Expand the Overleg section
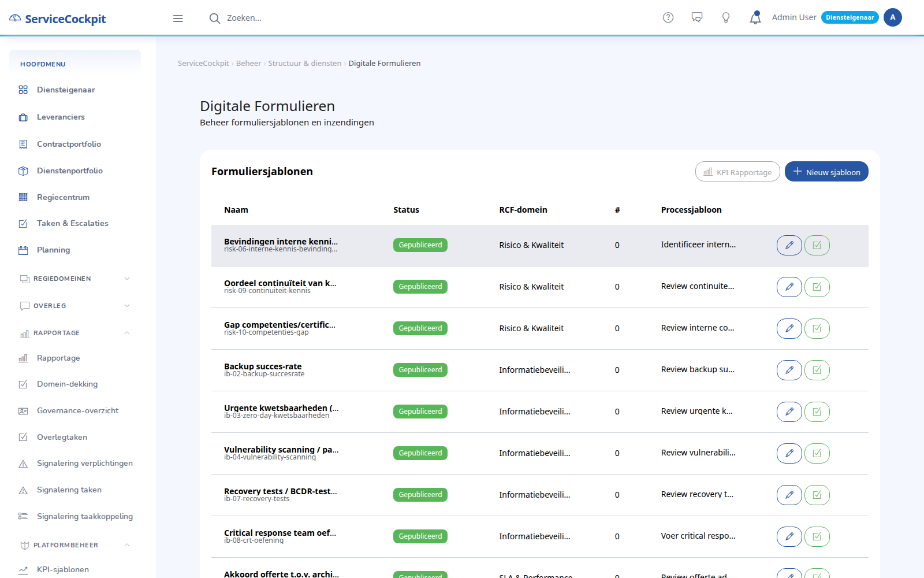This screenshot has height=578, width=924. point(75,306)
